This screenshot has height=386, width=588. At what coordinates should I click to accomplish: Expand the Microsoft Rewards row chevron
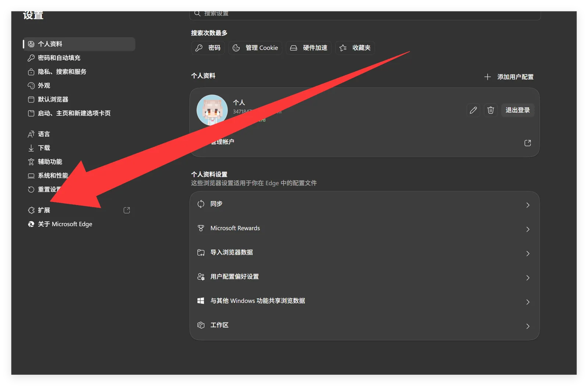528,230
